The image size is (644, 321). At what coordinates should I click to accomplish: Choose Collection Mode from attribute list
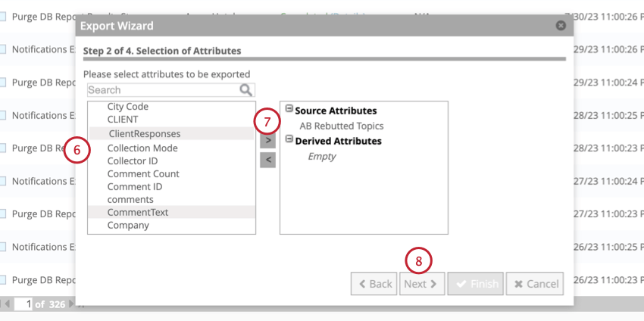(x=142, y=148)
